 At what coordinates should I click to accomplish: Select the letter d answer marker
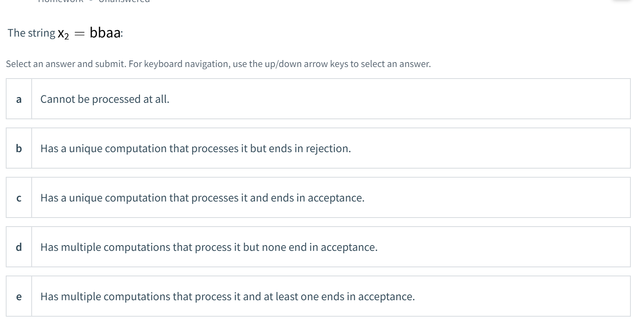[x=19, y=247]
